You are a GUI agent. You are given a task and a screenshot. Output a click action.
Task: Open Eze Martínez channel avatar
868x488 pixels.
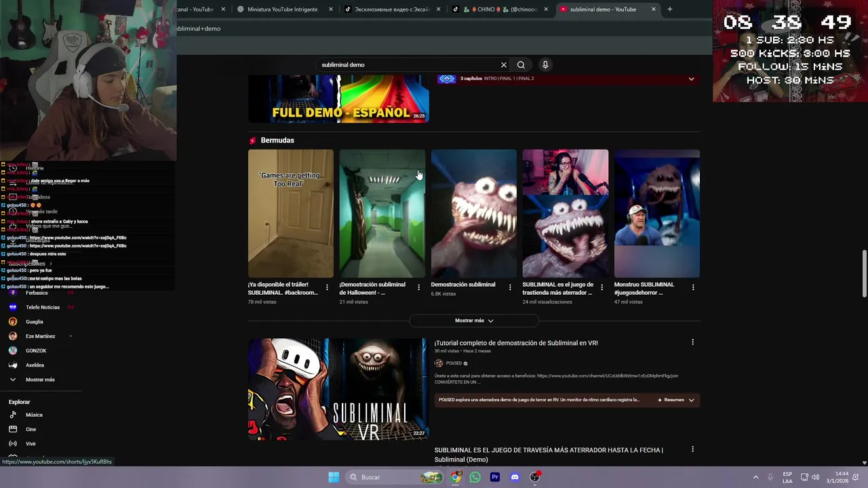click(x=13, y=336)
